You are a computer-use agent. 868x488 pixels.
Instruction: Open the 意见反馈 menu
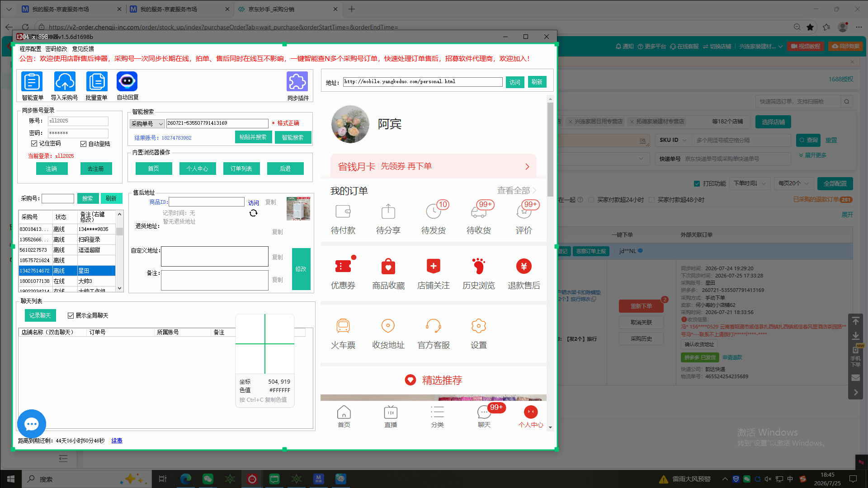point(83,49)
